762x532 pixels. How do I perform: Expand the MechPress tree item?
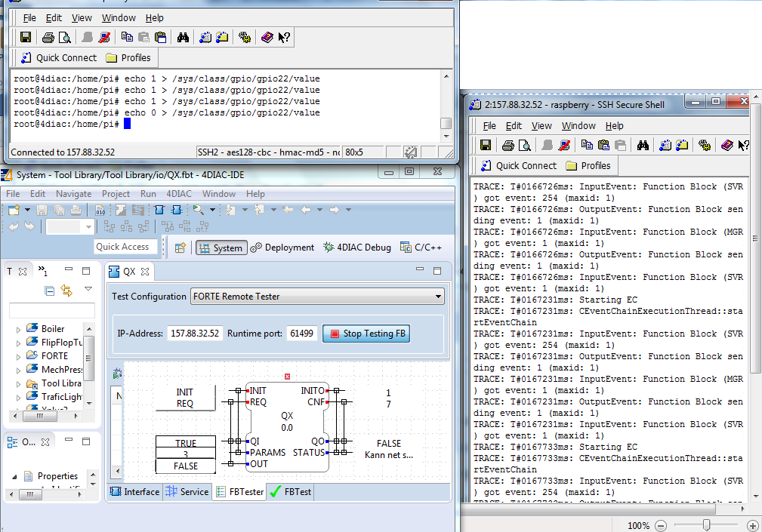[x=18, y=371]
